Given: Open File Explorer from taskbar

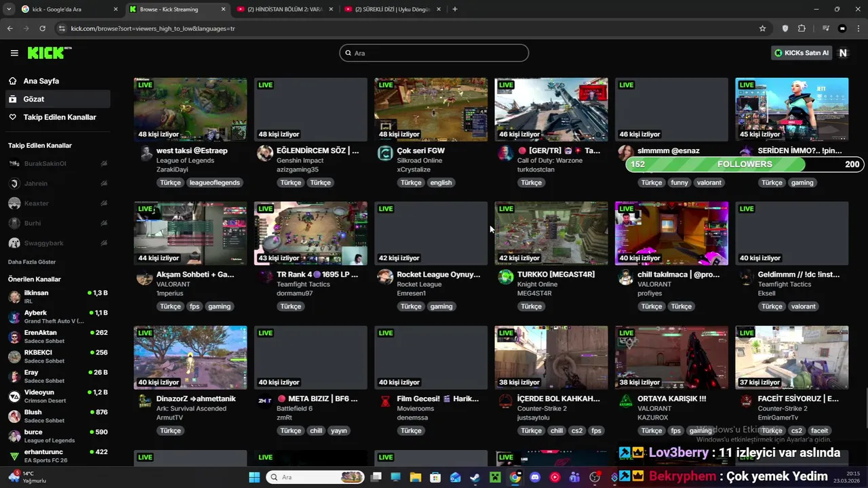Looking at the screenshot, I should (x=415, y=477).
